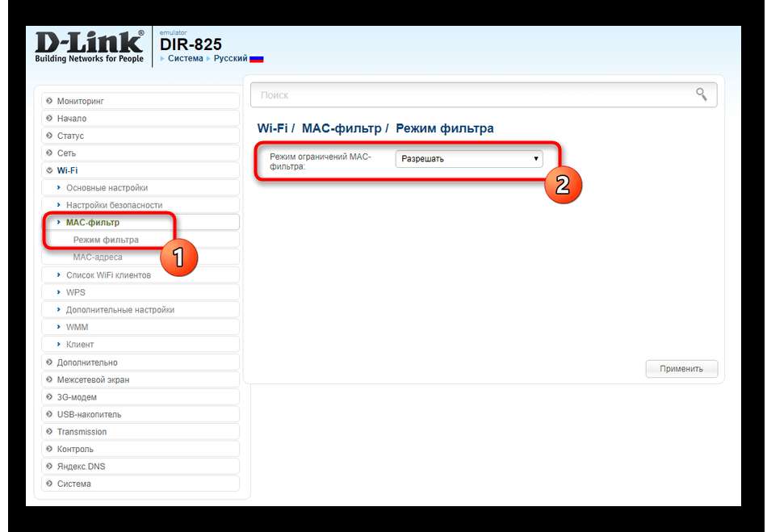Click the Режим ограничений МАС-фильтра label
The height and width of the screenshot is (532, 767).
pos(321,161)
